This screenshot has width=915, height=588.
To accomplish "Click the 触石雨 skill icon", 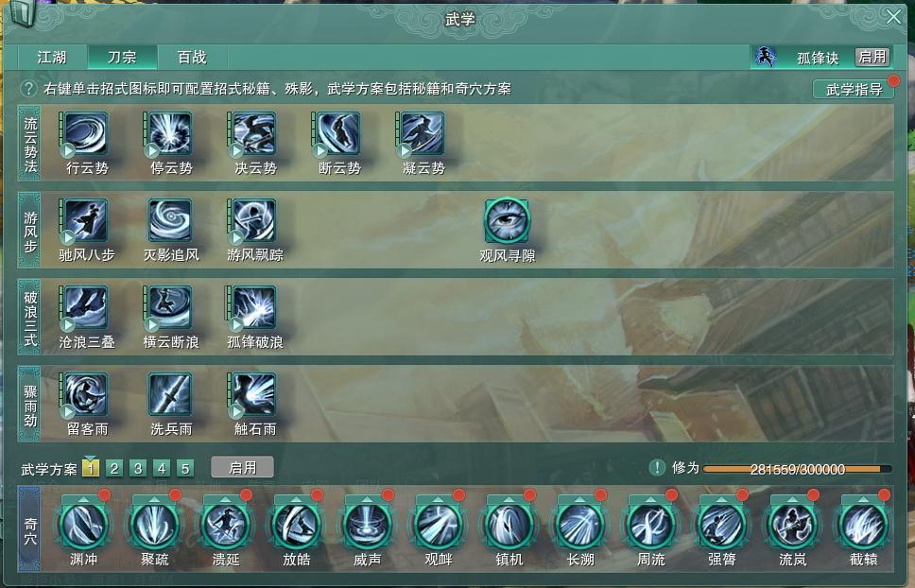I will pos(254,395).
